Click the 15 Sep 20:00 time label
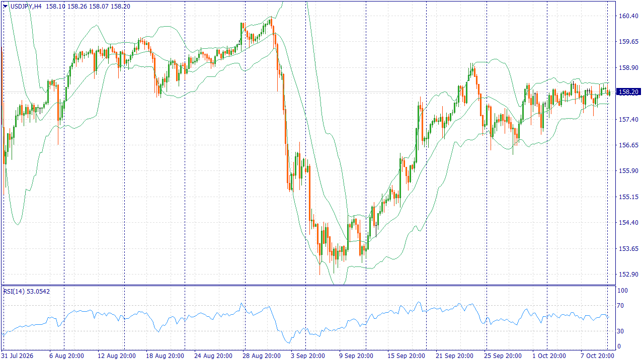 pos(407,356)
